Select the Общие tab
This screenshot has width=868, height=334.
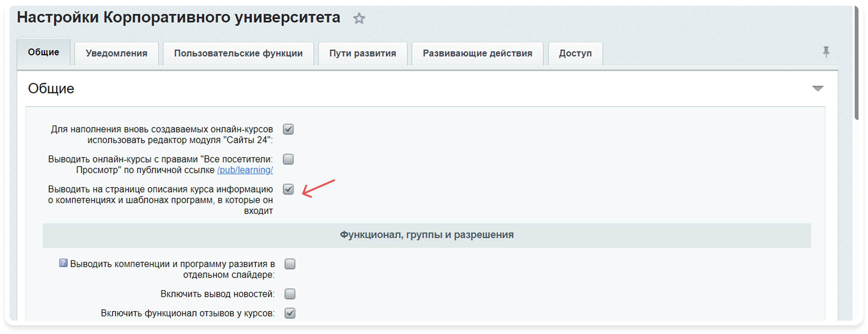(43, 52)
